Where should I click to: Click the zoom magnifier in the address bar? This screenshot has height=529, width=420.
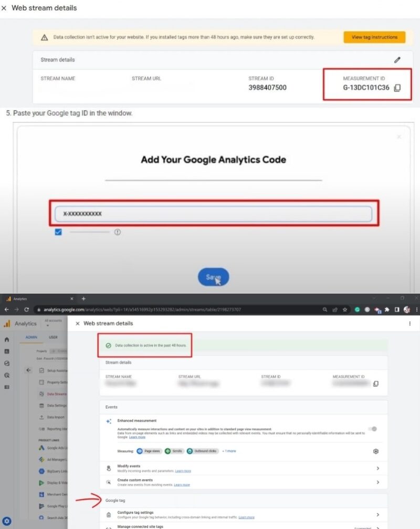(x=325, y=309)
